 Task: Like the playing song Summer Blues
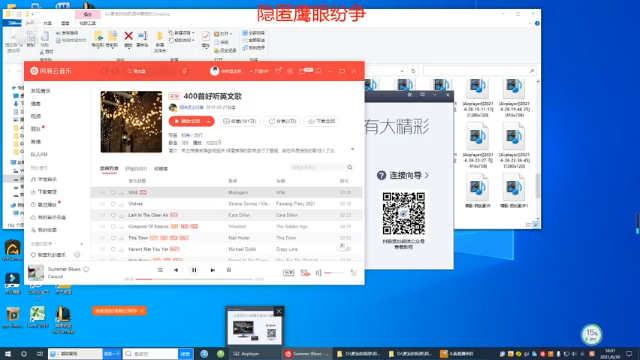pos(86,269)
